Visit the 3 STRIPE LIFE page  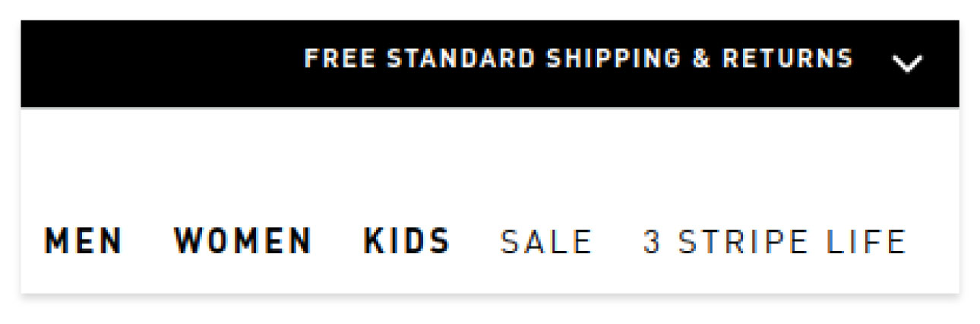(775, 242)
